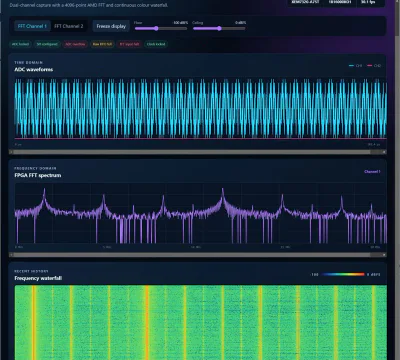The image size is (400, 360).
Task: Click the waterfall dBFS color scale bar
Action: tap(343, 274)
